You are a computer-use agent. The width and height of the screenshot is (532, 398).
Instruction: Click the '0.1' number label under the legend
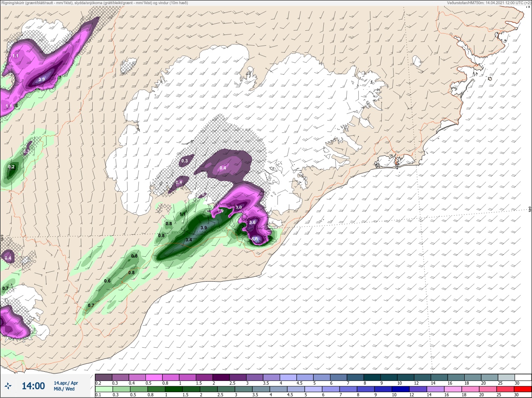98,395
